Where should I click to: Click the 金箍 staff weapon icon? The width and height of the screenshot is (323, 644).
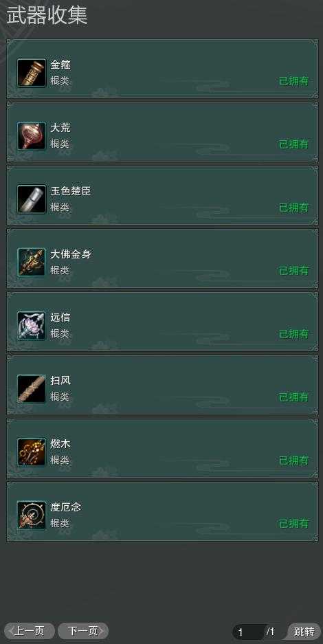pos(32,73)
